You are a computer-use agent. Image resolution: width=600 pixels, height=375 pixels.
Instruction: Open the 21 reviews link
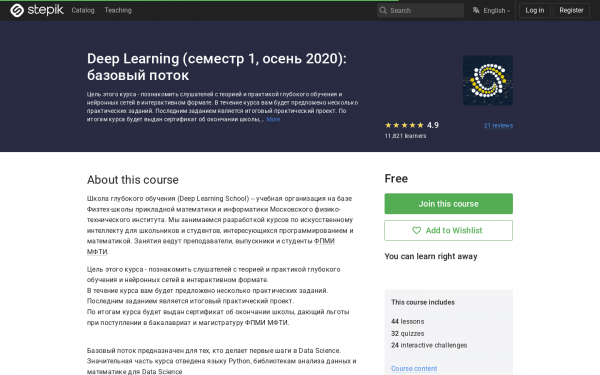(498, 126)
